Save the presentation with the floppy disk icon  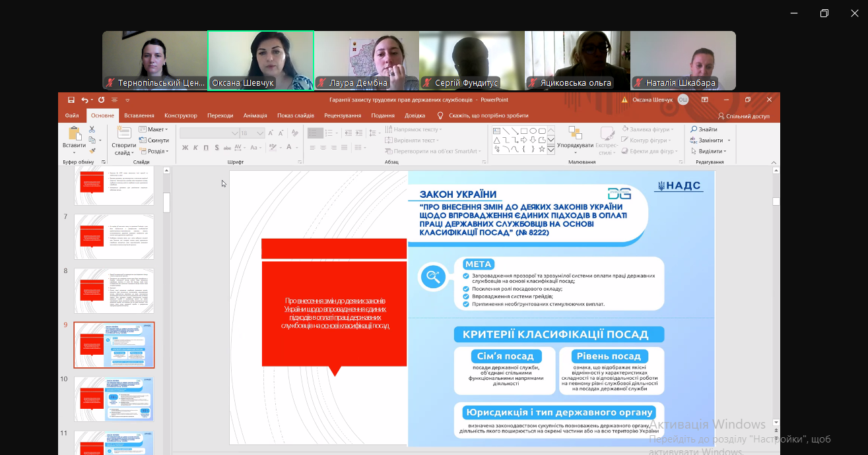coord(71,100)
